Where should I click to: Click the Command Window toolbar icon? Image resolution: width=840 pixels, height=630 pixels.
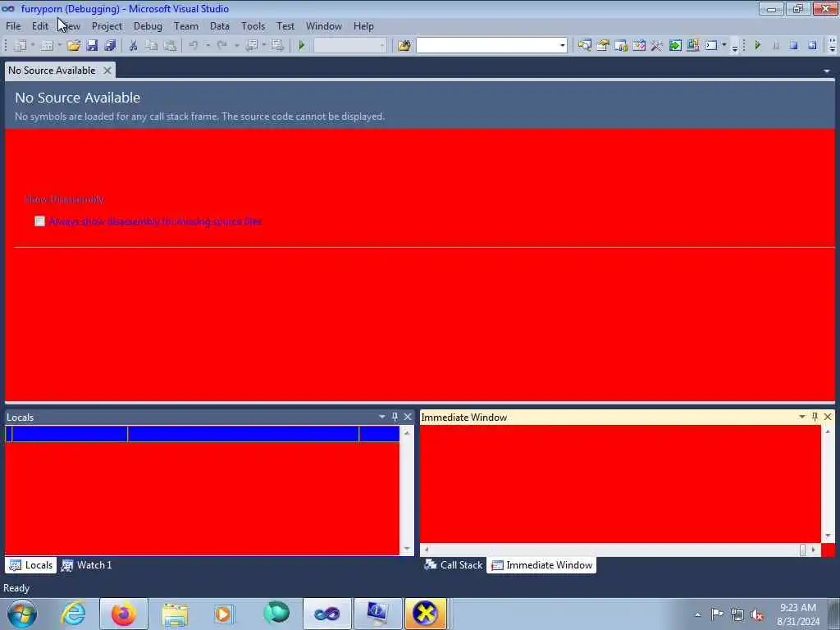pyautogui.click(x=711, y=46)
